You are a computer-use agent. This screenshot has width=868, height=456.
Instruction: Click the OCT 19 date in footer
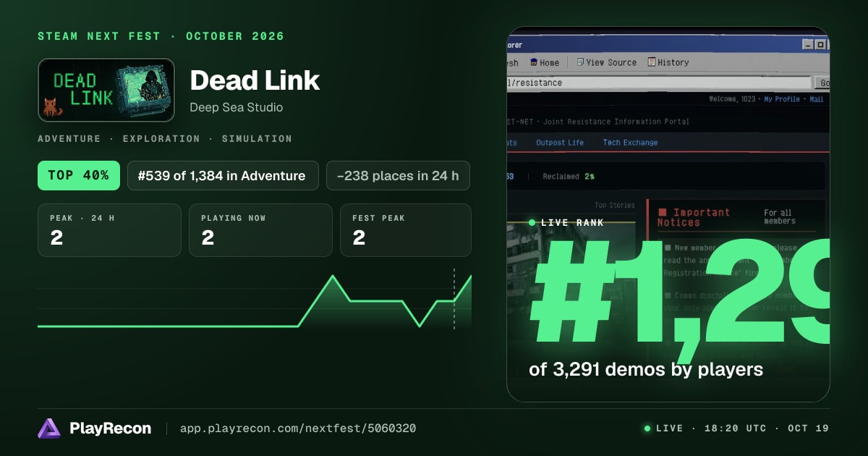click(808, 428)
